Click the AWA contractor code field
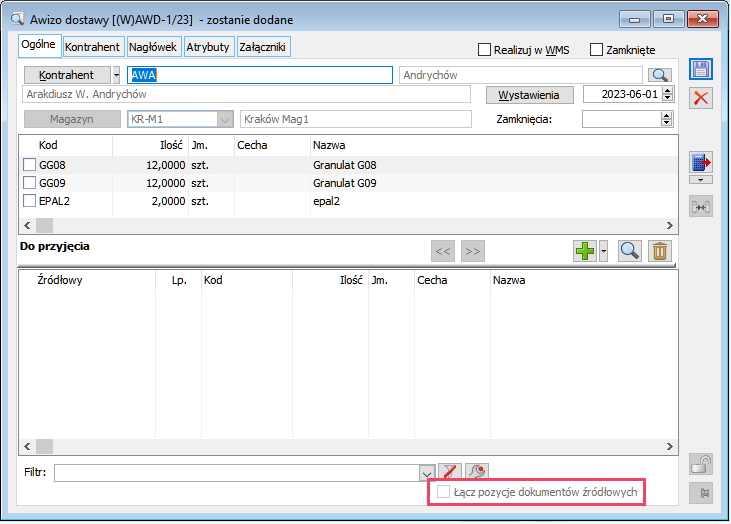731x524 pixels. 260,75
